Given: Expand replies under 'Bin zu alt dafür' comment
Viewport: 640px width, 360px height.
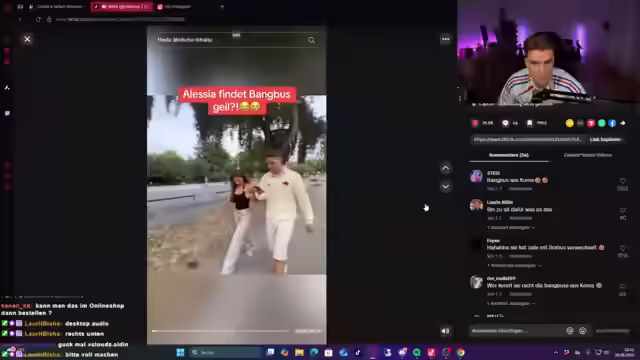Looking at the screenshot, I should point(511,227).
